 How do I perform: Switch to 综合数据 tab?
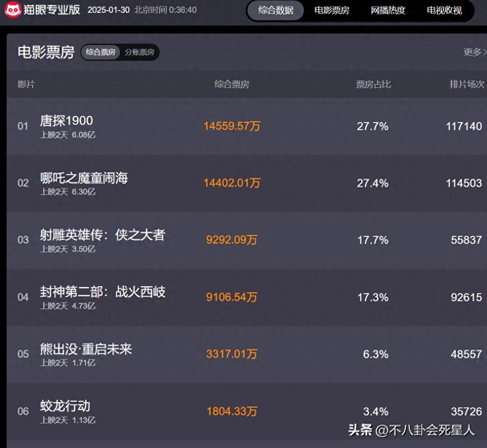pyautogui.click(x=276, y=11)
